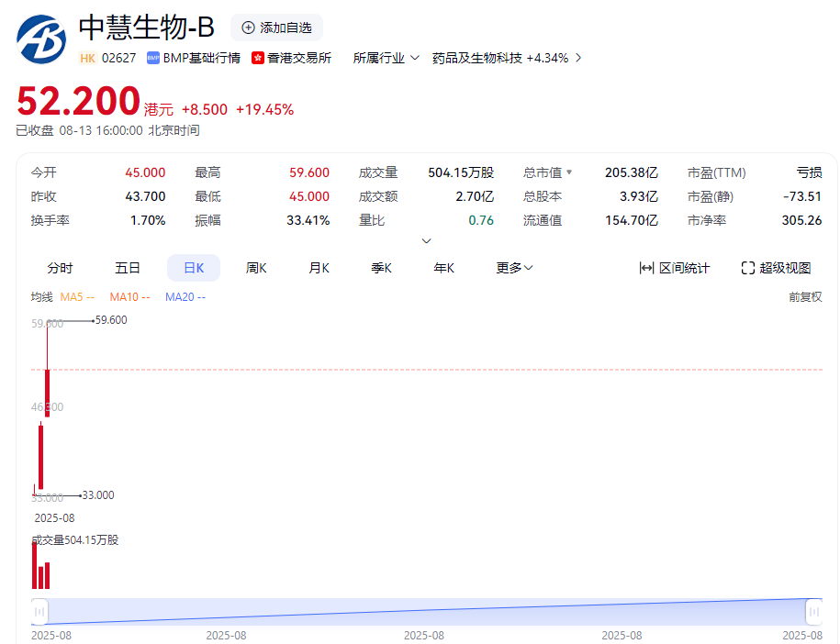Expand the 所属行业 dropdown

click(414, 58)
